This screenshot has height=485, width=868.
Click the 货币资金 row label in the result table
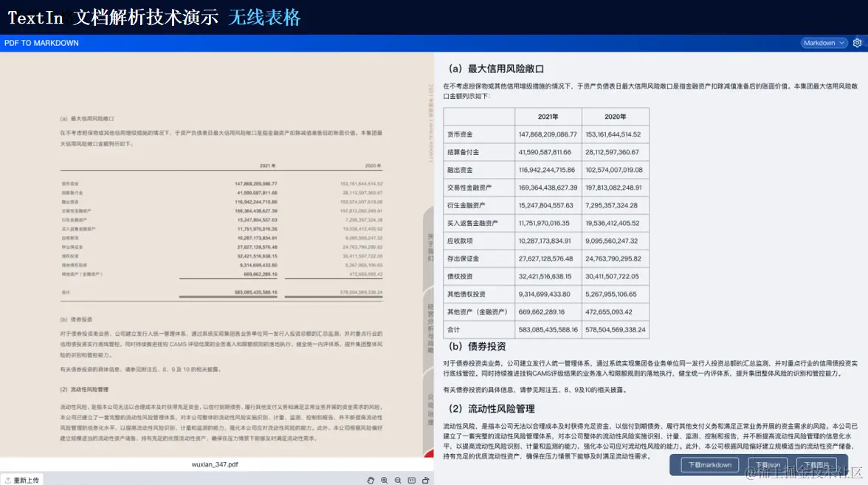[460, 134]
